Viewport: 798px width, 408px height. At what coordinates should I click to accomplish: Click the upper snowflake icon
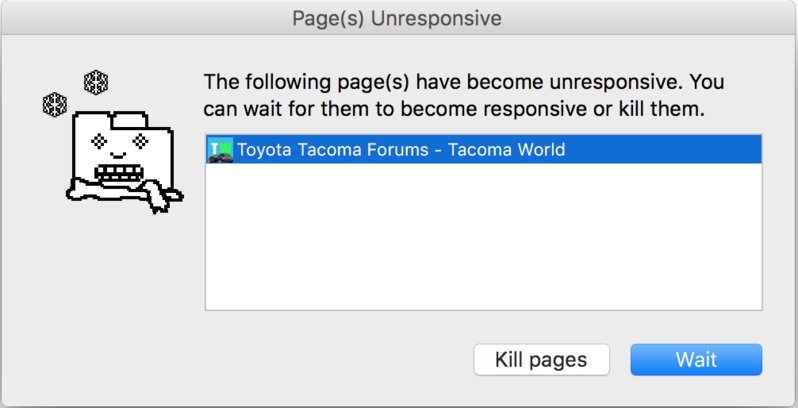(x=96, y=82)
